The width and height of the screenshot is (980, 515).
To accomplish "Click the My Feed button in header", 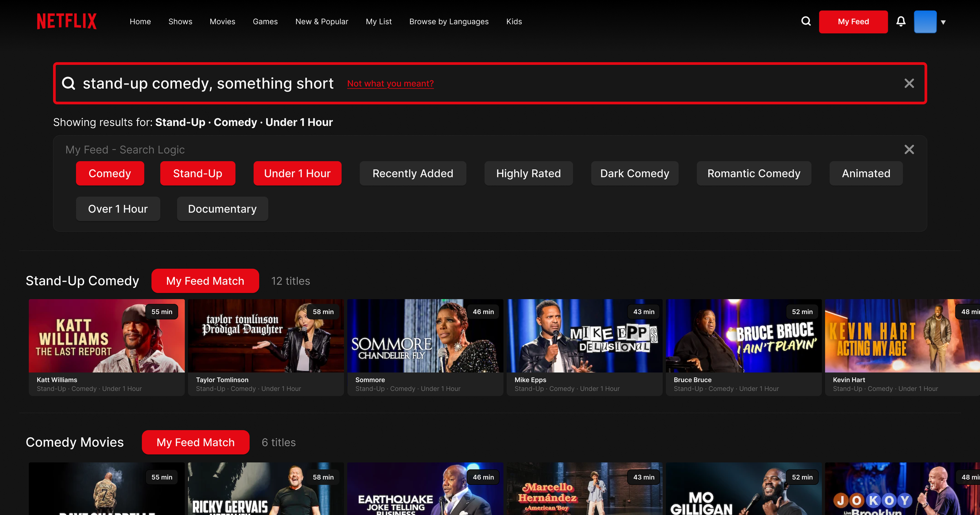I will tap(853, 22).
